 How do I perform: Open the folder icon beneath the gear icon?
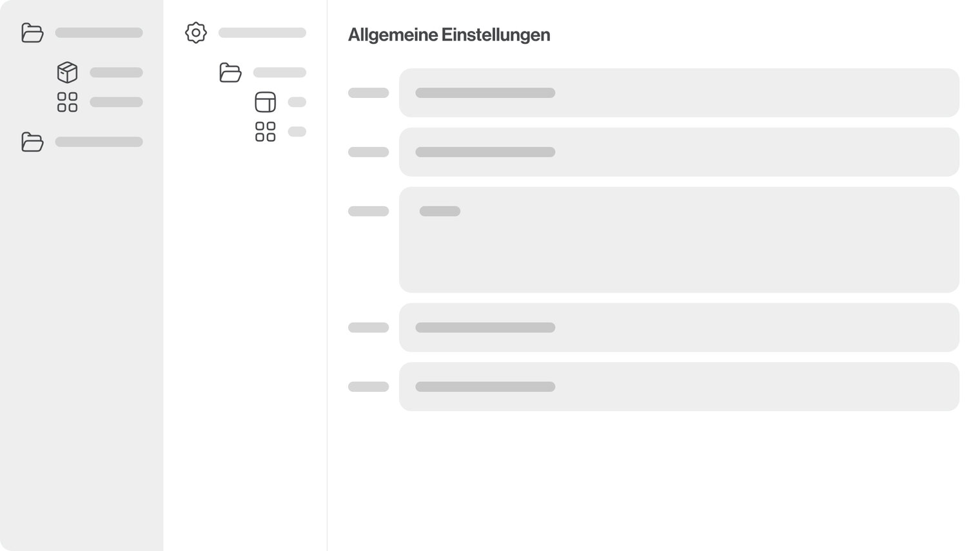(230, 72)
